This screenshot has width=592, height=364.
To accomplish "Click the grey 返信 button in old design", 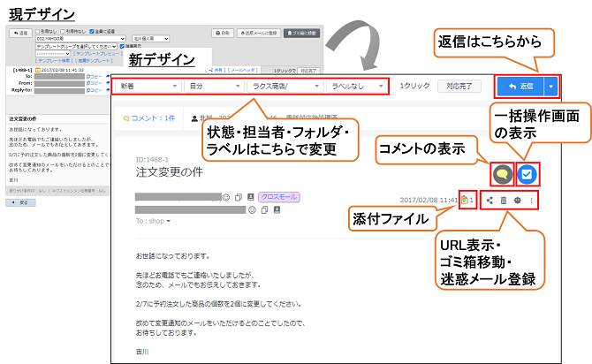I will [20, 34].
